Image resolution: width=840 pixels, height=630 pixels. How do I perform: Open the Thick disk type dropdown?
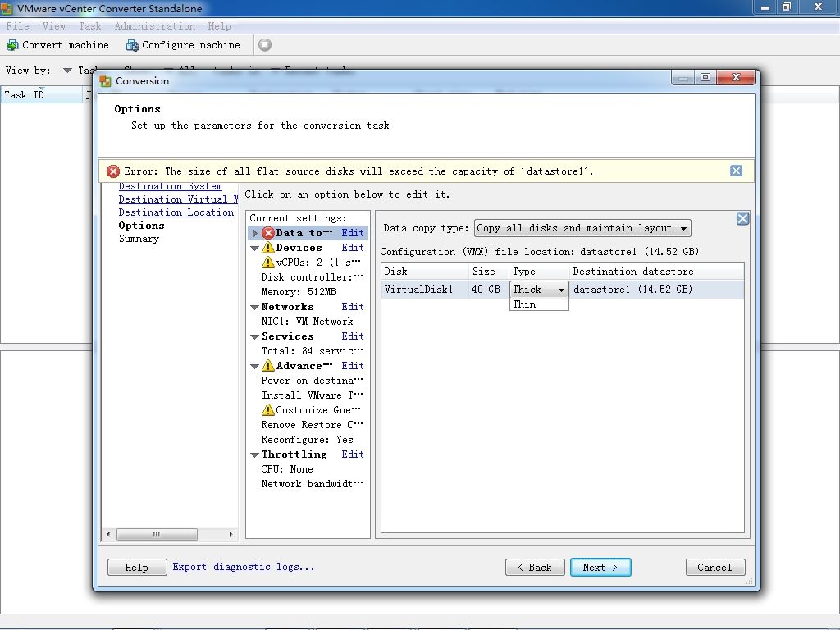538,290
